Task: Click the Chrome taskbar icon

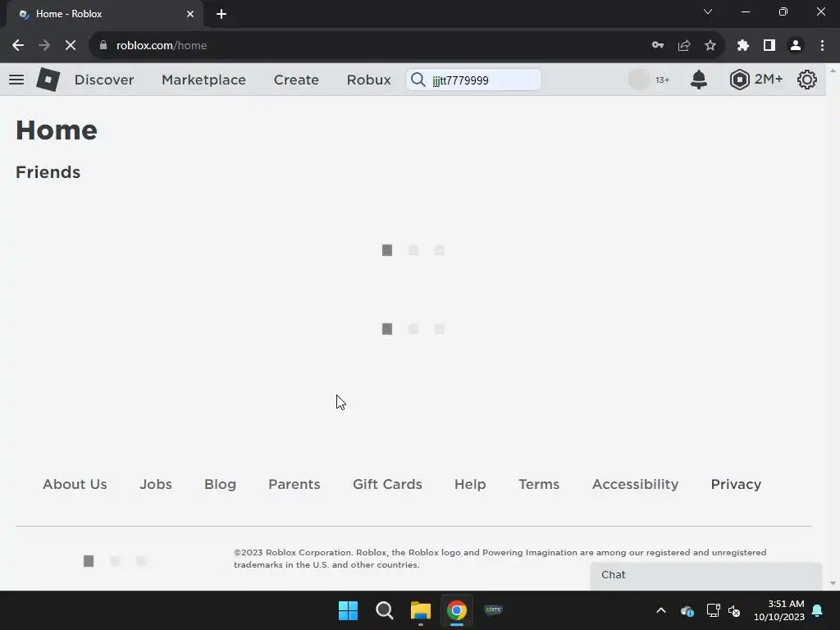Action: 457,610
